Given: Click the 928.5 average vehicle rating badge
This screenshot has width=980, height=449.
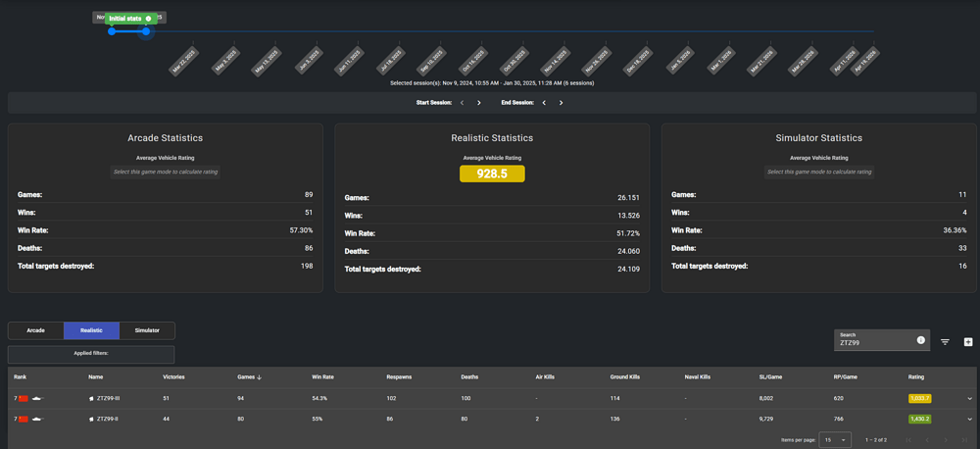Looking at the screenshot, I should click(x=493, y=174).
